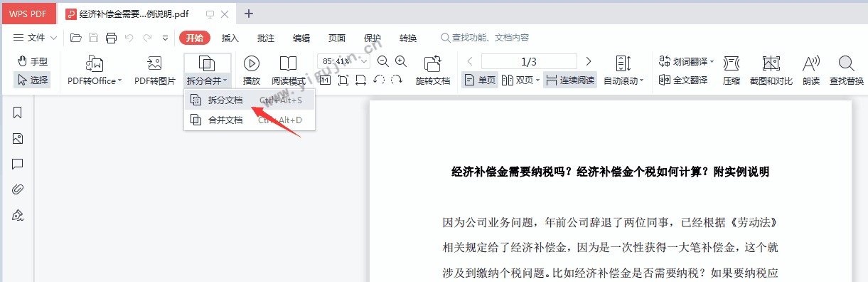Fit the page to window
Image resolution: width=868 pixels, height=282 pixels.
(x=343, y=80)
